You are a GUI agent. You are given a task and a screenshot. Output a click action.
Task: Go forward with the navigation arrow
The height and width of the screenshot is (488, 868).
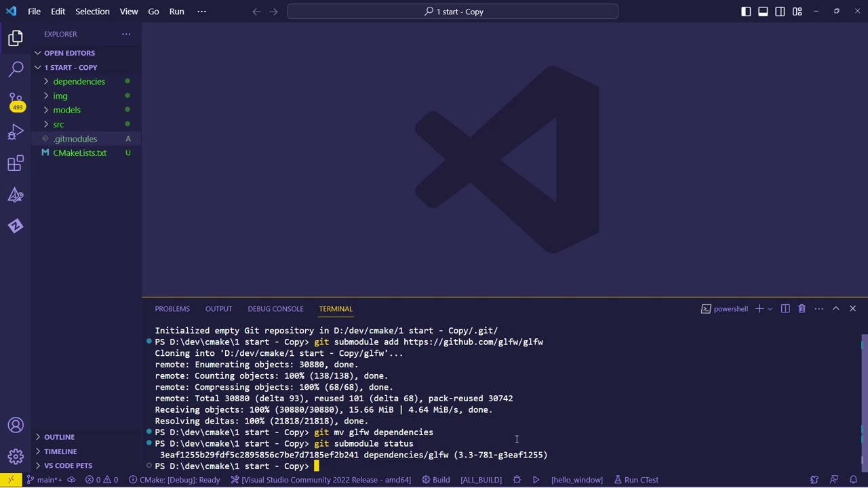tap(273, 12)
